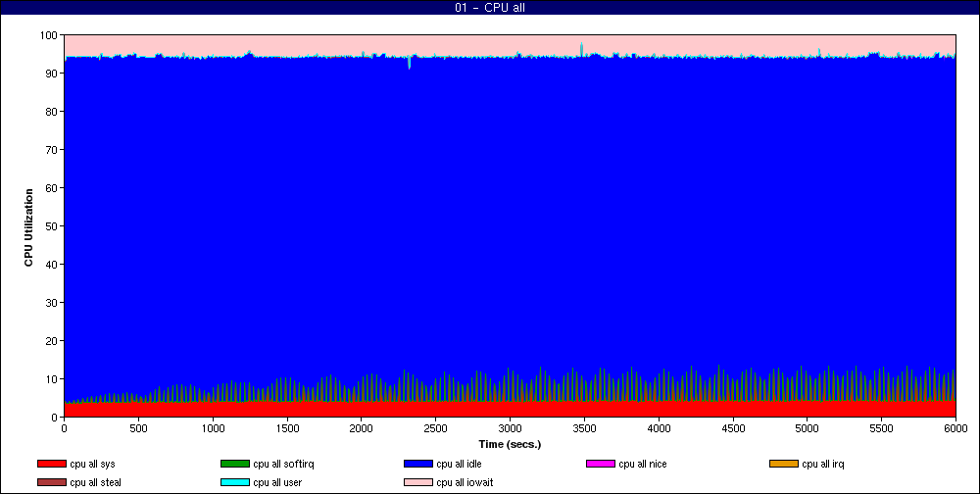Click the green 'cpu all softirq' legend swatch
Screen dimensions: 980x494
click(x=235, y=464)
